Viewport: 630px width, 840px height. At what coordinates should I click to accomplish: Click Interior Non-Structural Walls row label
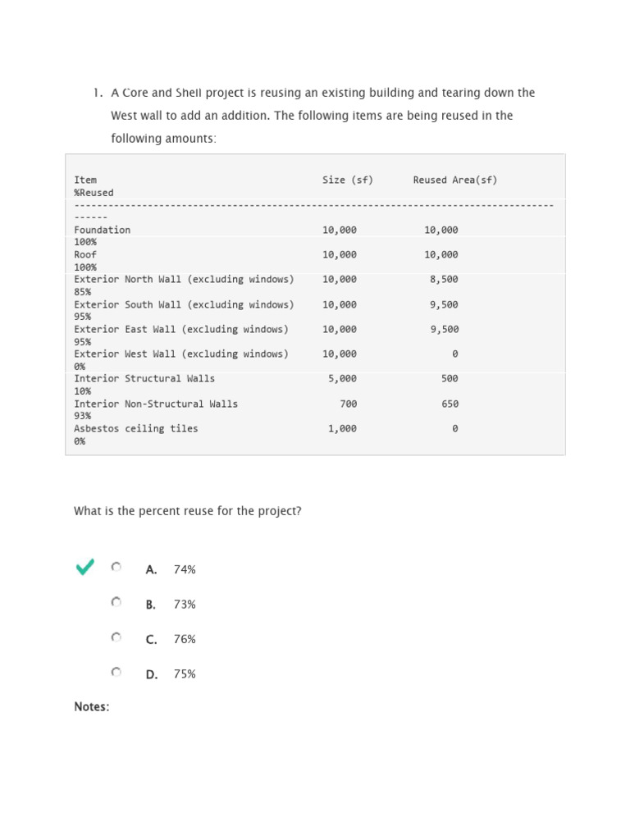click(x=156, y=404)
